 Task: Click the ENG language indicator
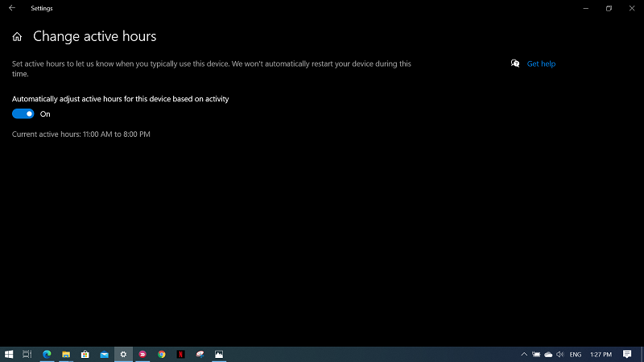pyautogui.click(x=576, y=354)
